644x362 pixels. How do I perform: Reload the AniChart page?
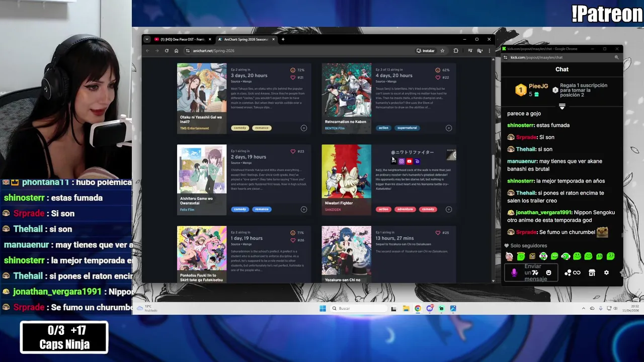167,51
